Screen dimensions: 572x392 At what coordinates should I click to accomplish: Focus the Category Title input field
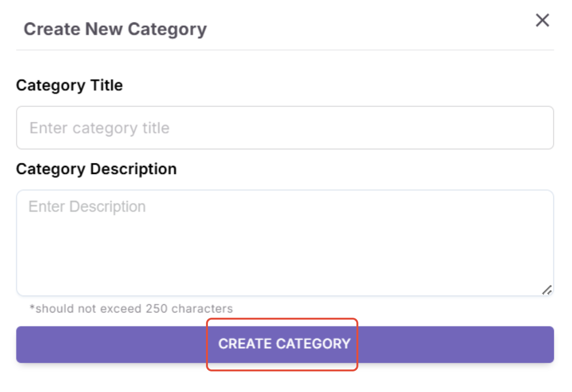point(285,128)
